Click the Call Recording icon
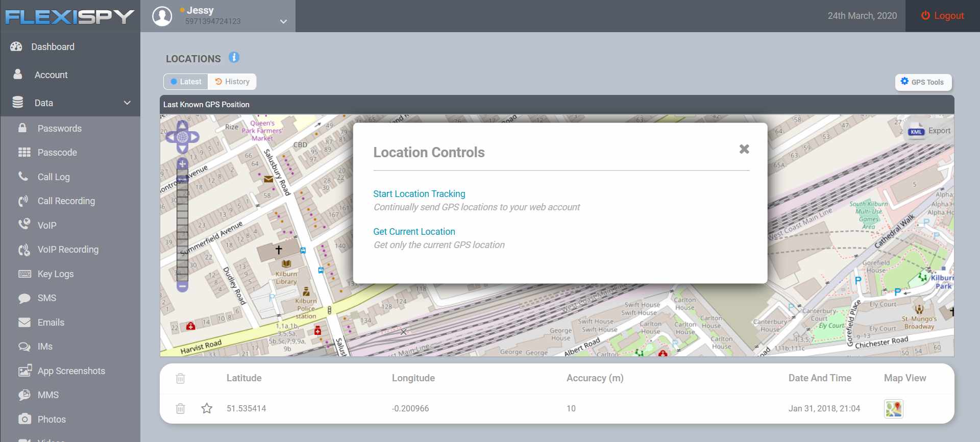 pyautogui.click(x=23, y=201)
